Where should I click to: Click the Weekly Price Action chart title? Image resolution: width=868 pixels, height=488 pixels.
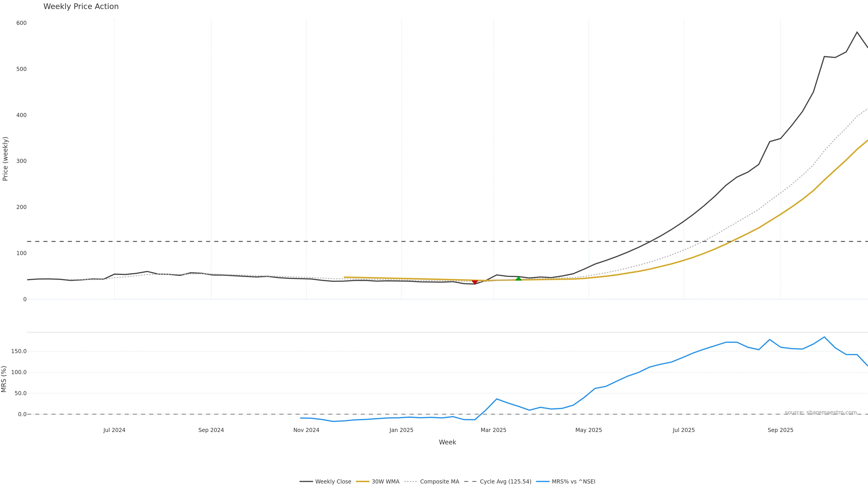point(81,6)
